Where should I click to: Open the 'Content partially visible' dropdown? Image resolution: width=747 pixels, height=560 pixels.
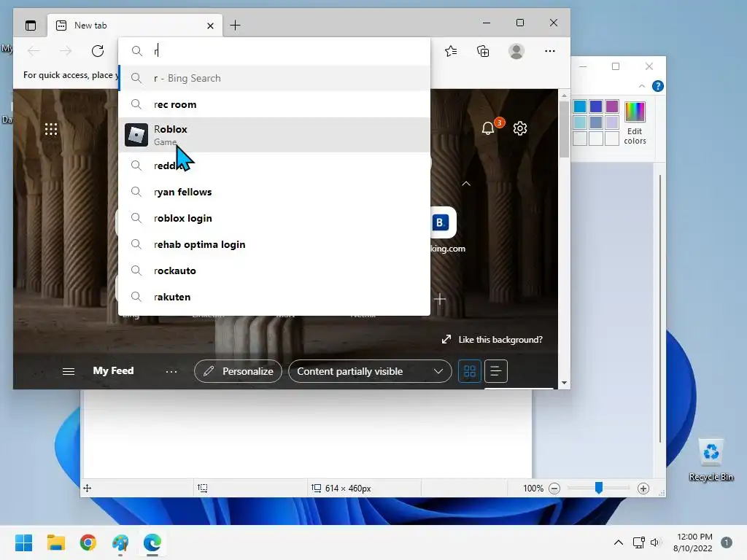click(x=370, y=371)
